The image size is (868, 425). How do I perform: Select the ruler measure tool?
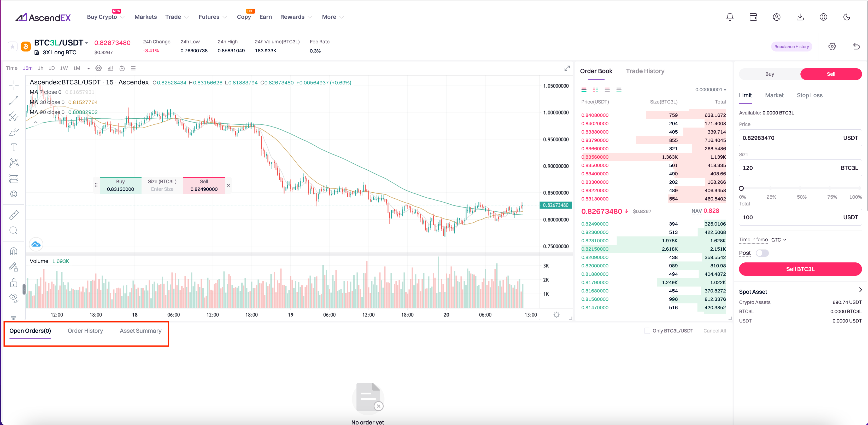[x=14, y=215]
